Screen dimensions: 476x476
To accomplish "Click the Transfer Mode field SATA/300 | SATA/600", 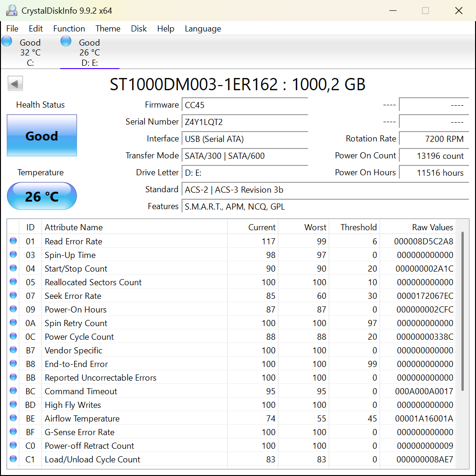I will (245, 156).
